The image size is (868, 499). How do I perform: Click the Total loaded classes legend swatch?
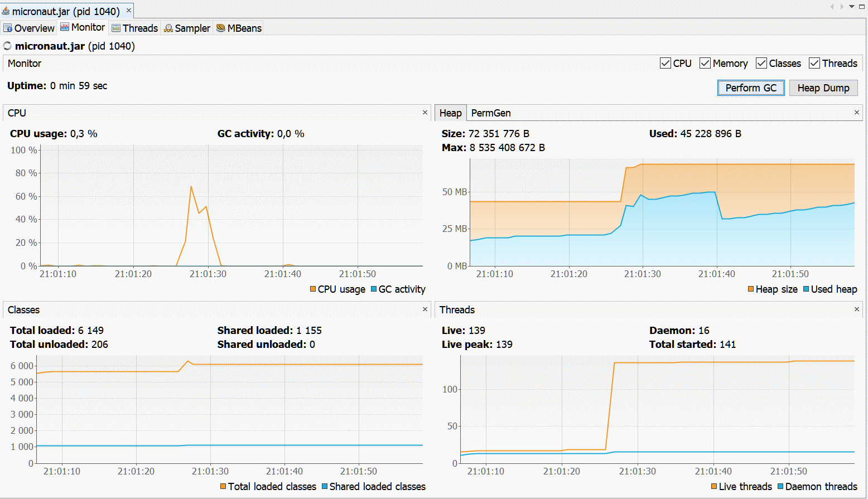click(x=223, y=486)
